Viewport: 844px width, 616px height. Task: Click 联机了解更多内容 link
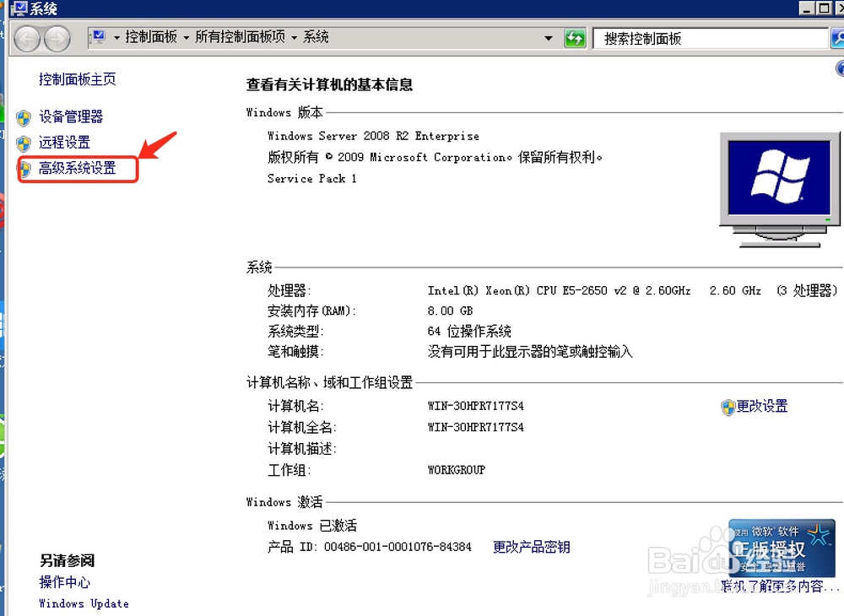coord(781,586)
